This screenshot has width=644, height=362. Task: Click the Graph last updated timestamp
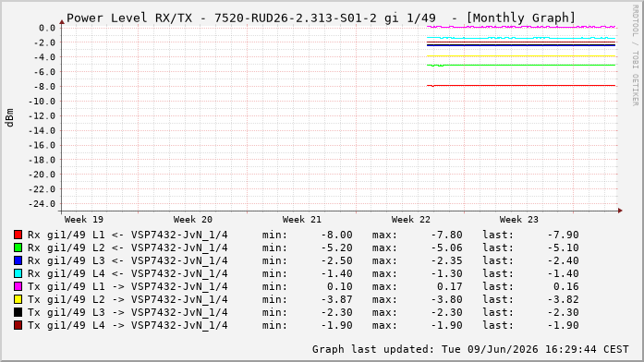click(x=470, y=349)
